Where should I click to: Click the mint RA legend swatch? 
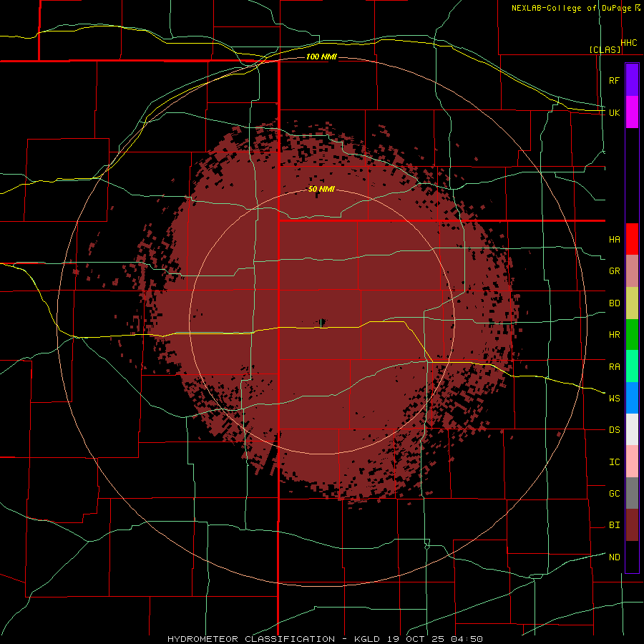(632, 366)
